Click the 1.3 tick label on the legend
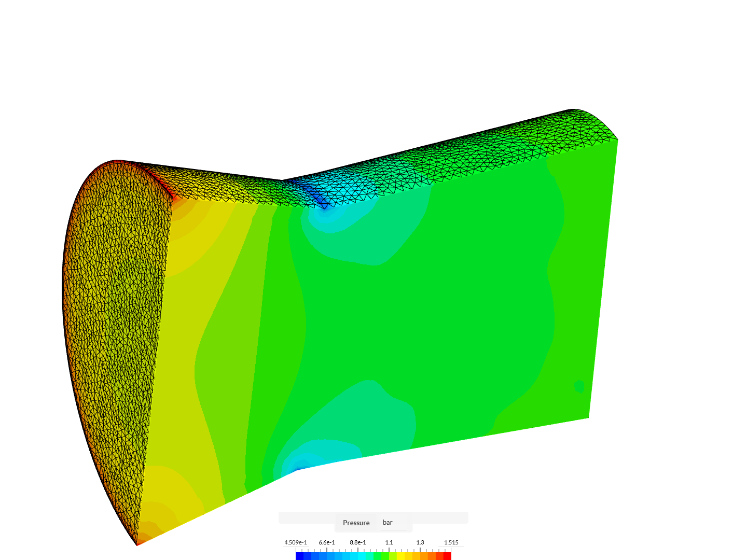 click(x=420, y=542)
